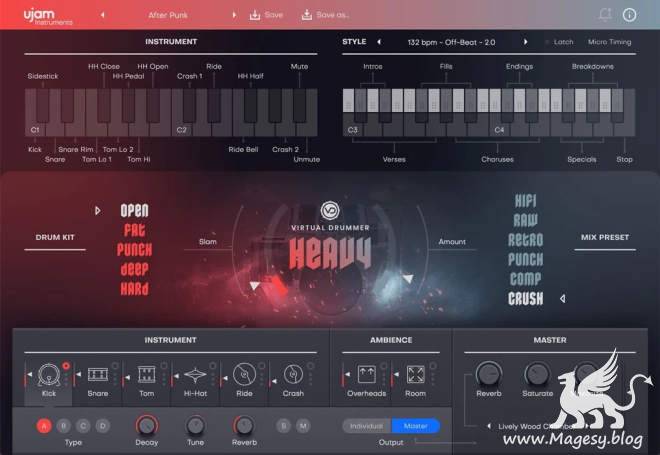Click the arrow marker beside Crush preset

click(x=563, y=298)
